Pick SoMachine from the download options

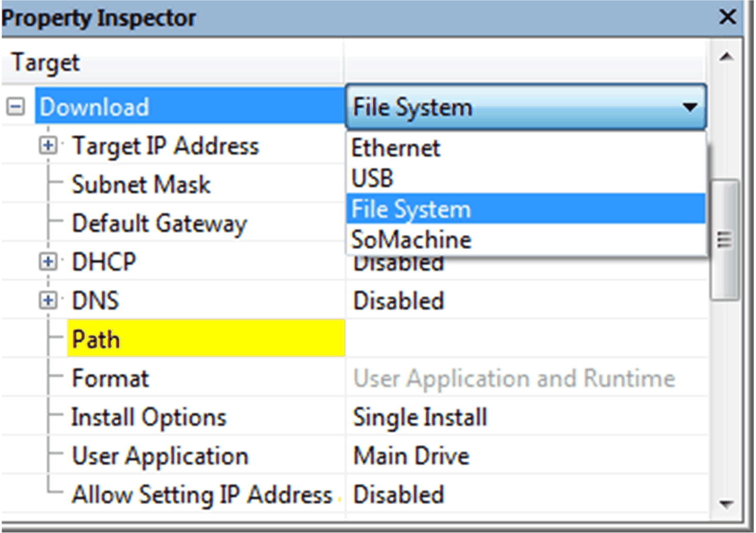(411, 239)
